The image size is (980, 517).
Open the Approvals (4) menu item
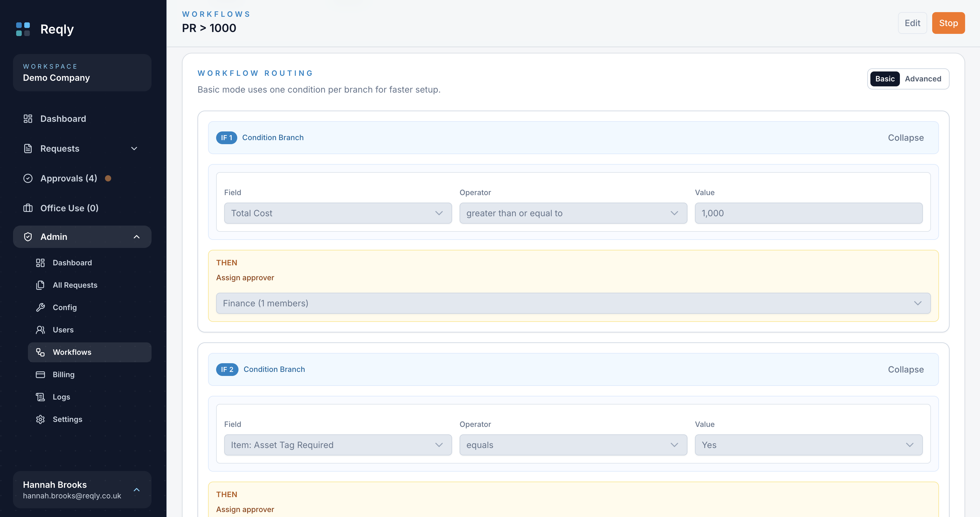[x=82, y=178]
